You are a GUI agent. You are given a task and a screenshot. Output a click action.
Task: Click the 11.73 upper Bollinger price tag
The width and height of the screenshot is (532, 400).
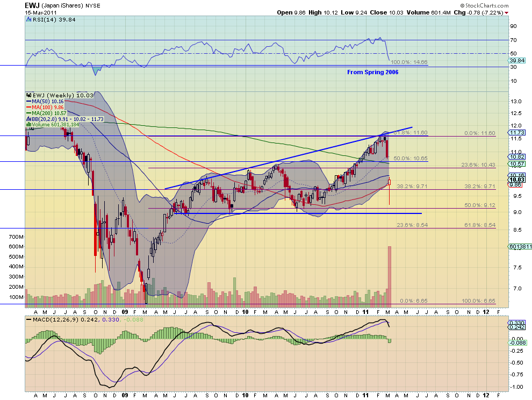517,132
